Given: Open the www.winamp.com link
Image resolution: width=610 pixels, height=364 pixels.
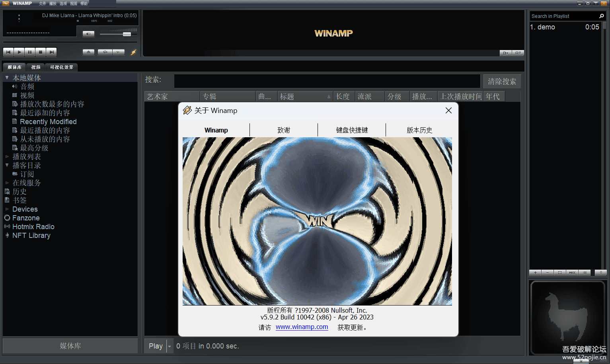Looking at the screenshot, I should pos(302,327).
